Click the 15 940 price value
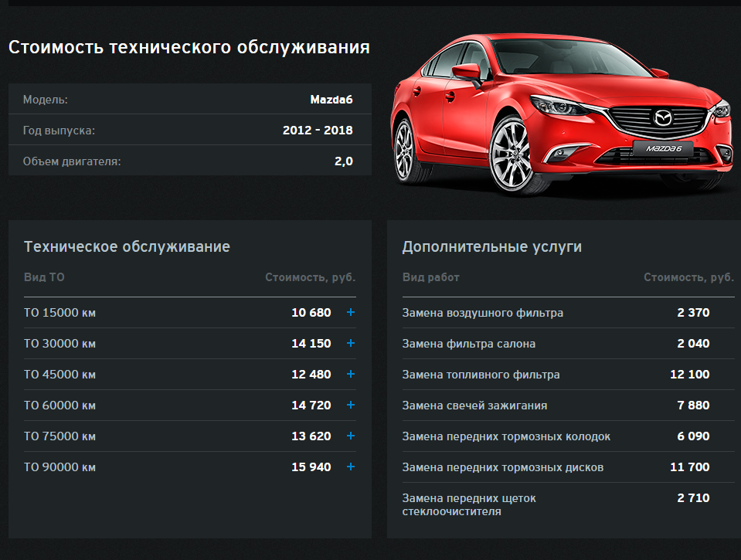Screen dimensions: 741x560 click(311, 467)
